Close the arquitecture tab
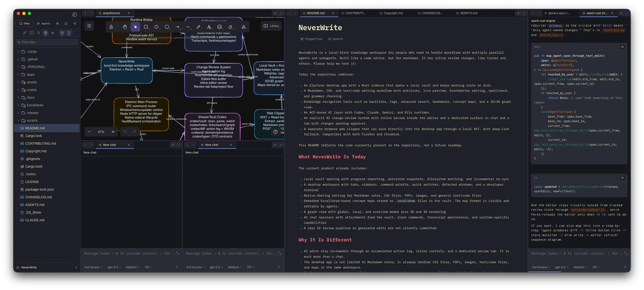The height and width of the screenshot is (290, 644). (129, 13)
